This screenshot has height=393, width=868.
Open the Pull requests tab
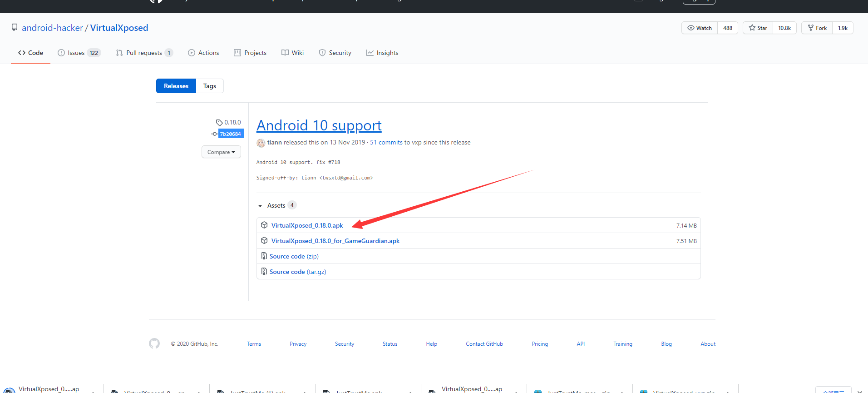tap(144, 53)
